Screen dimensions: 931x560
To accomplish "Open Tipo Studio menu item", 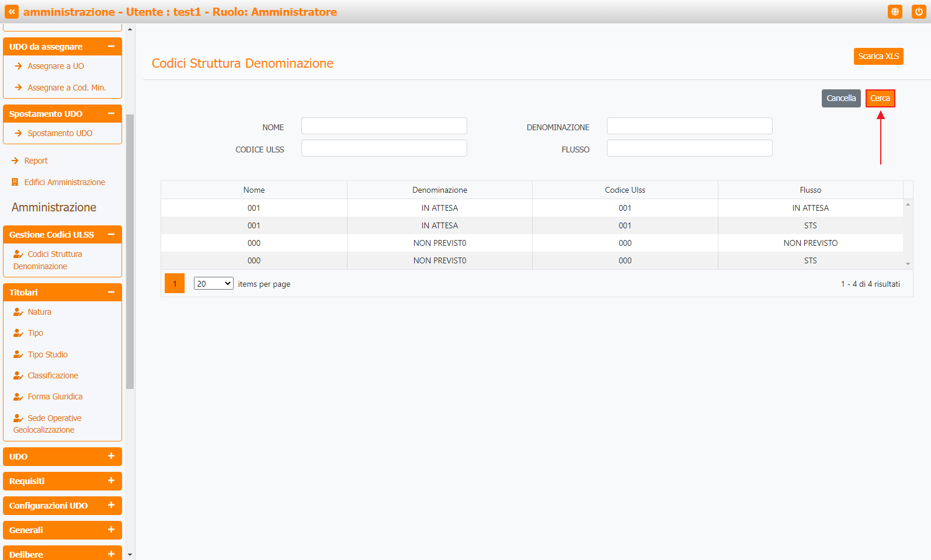I will pos(47,354).
